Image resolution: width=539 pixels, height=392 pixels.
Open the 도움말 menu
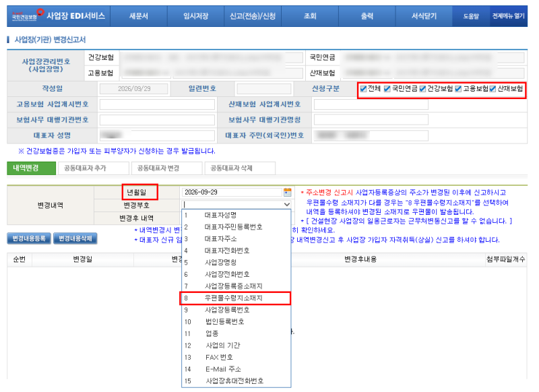471,15
